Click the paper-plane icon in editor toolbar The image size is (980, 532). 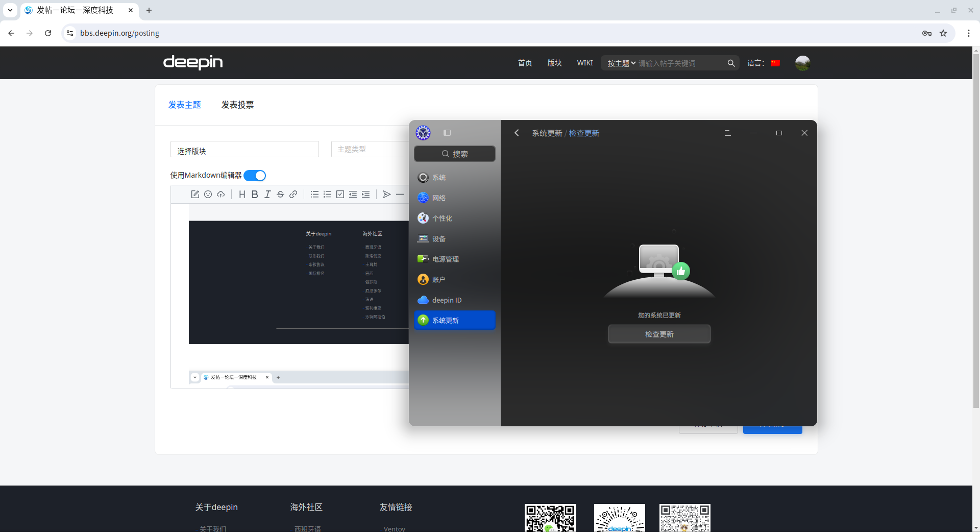(387, 195)
